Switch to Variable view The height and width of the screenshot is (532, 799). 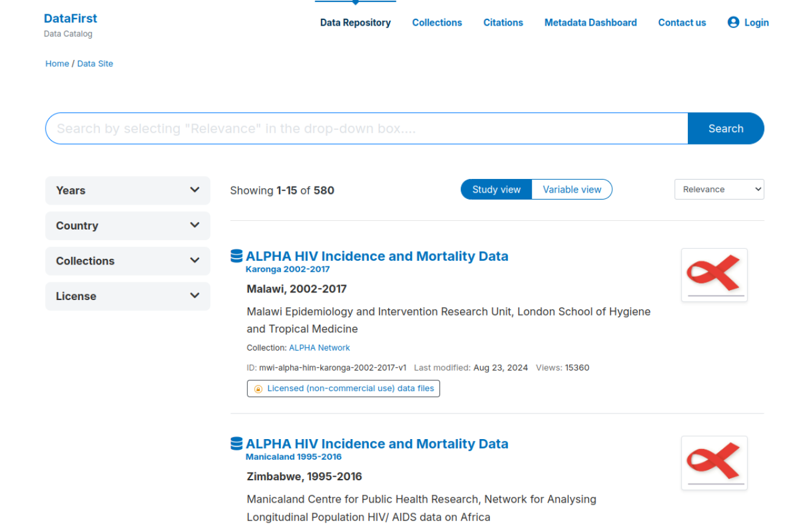click(x=572, y=190)
